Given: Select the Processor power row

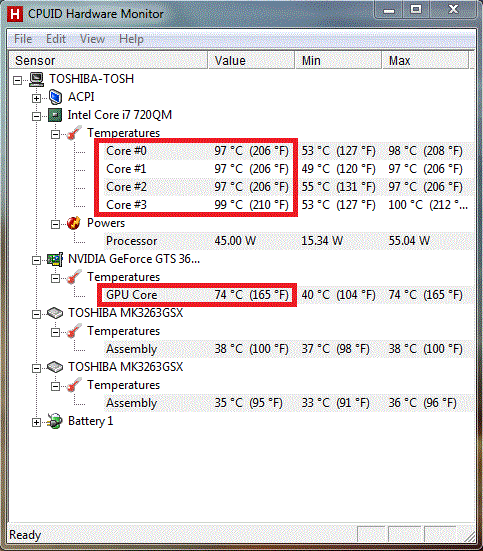Looking at the screenshot, I should coord(289,241).
